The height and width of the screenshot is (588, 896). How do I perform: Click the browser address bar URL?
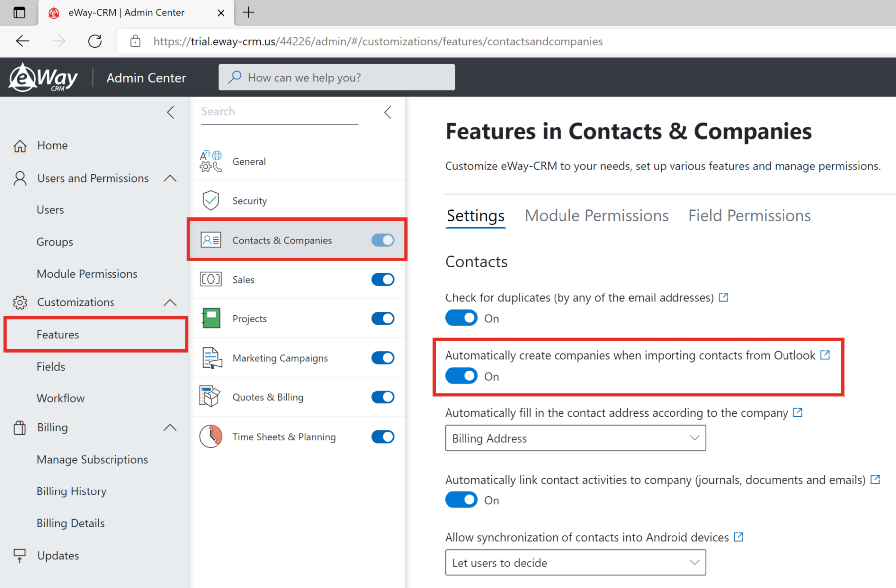tap(378, 41)
